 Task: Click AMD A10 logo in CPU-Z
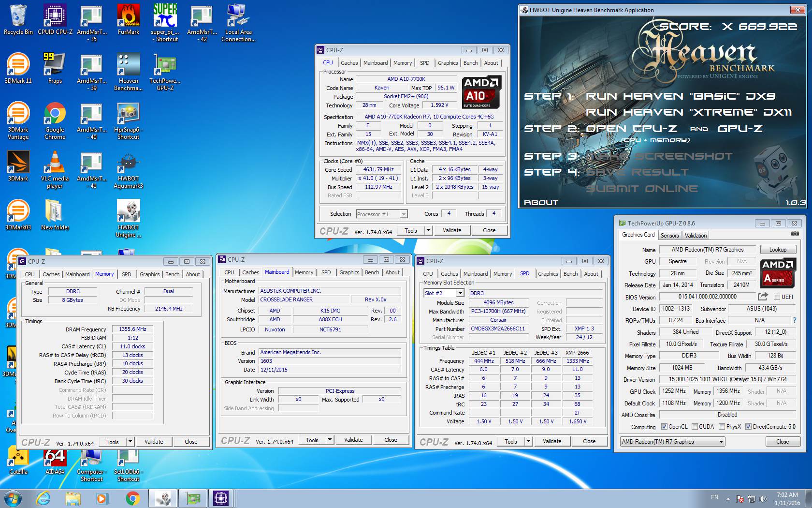(481, 92)
